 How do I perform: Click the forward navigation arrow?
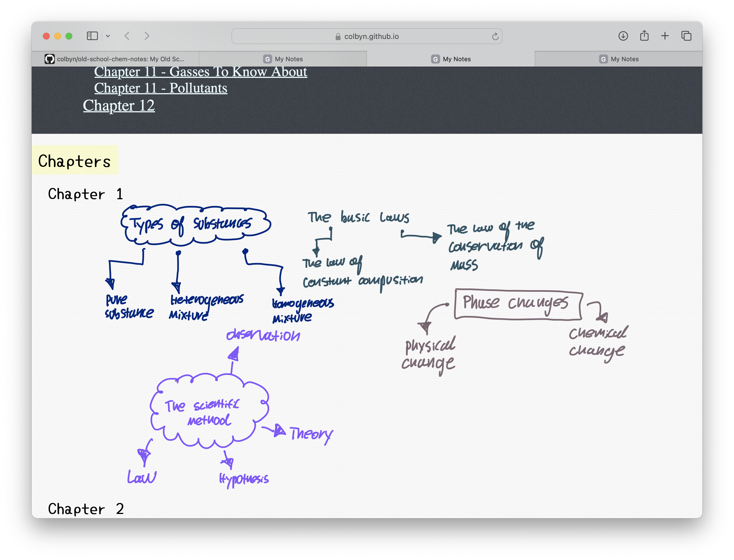pyautogui.click(x=147, y=36)
